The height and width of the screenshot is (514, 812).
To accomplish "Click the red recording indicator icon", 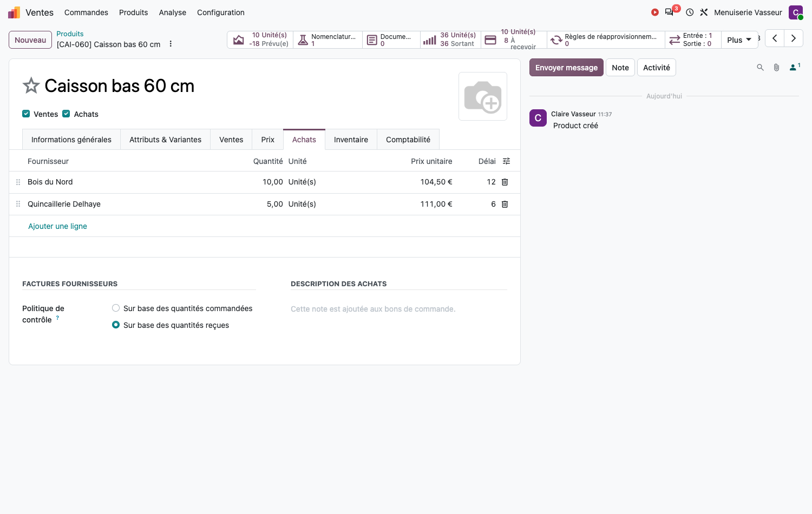I will tap(654, 12).
